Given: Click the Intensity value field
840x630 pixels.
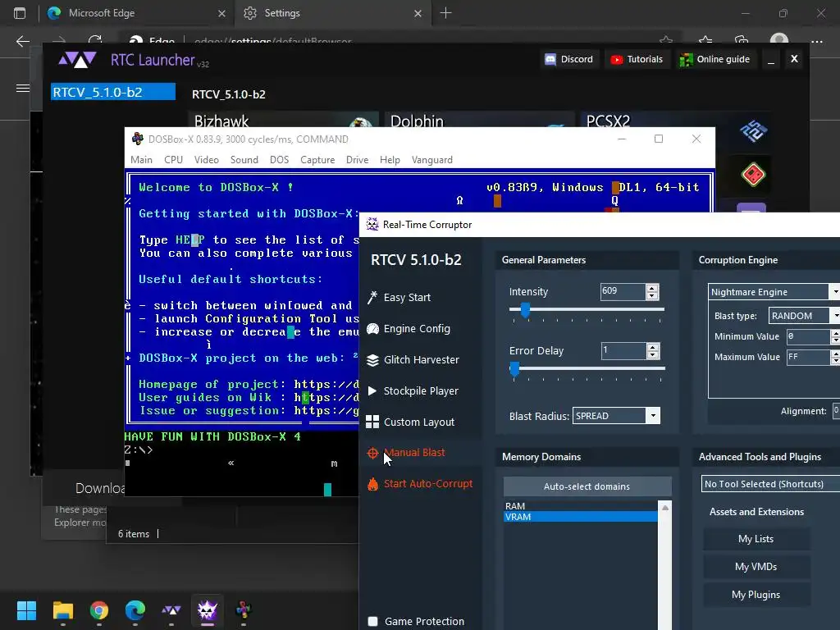Looking at the screenshot, I should [623, 291].
